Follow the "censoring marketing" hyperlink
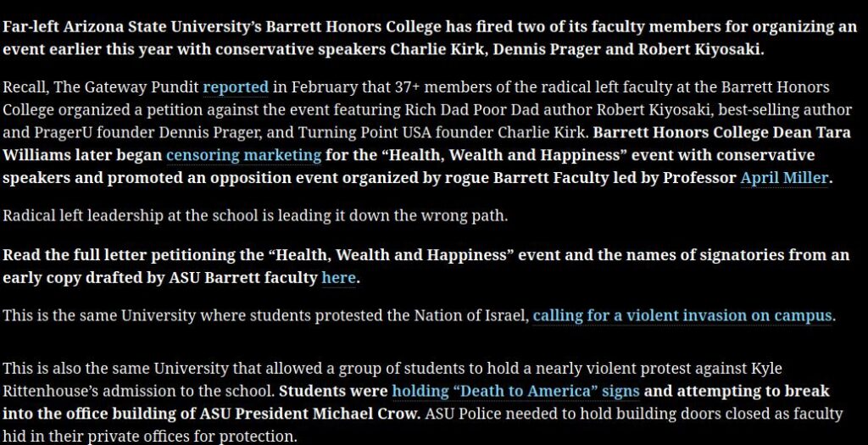The height and width of the screenshot is (445, 868). 243,155
